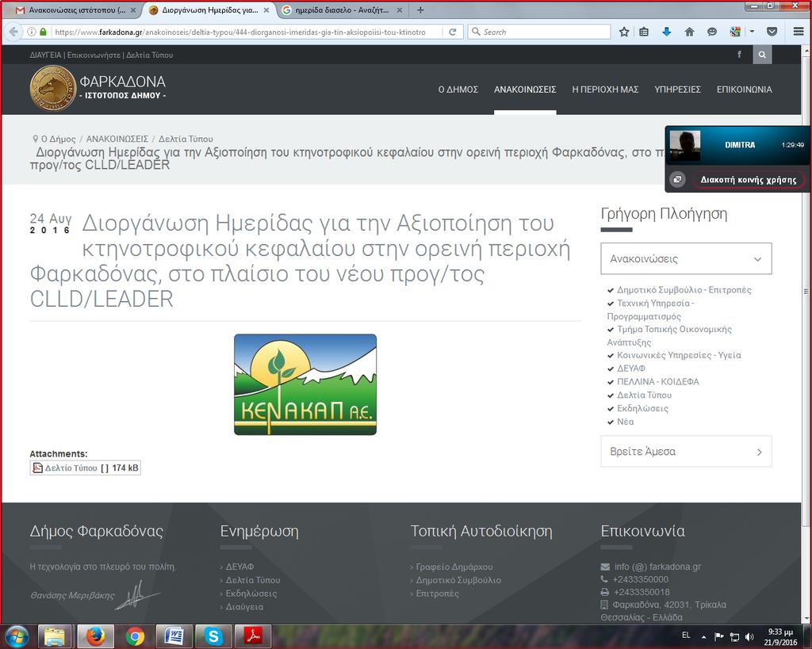Open the PDF icon of Δελτίο Τύπου attachment
812x649 pixels.
point(38,468)
